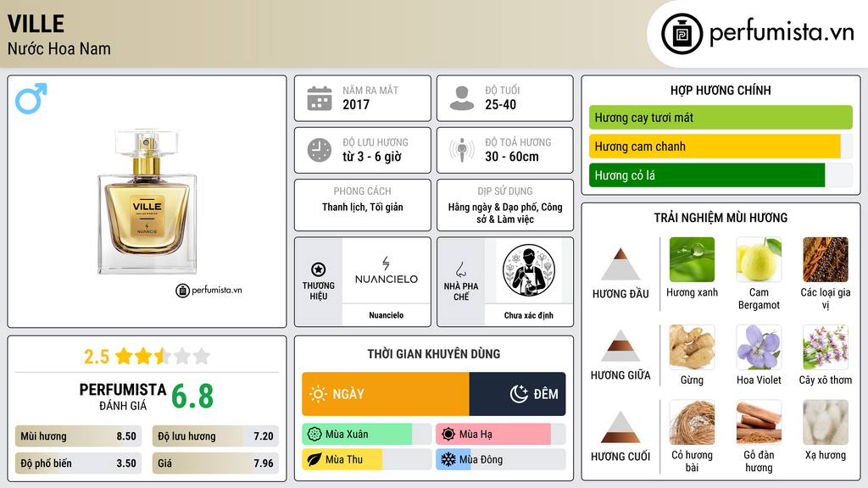
Task: Click the dark Đêm nighttime bar
Action: [518, 394]
